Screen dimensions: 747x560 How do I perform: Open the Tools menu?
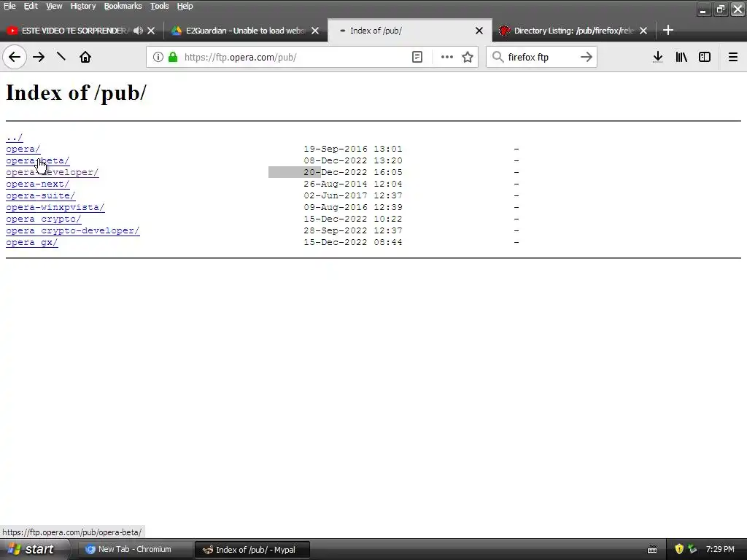160,6
